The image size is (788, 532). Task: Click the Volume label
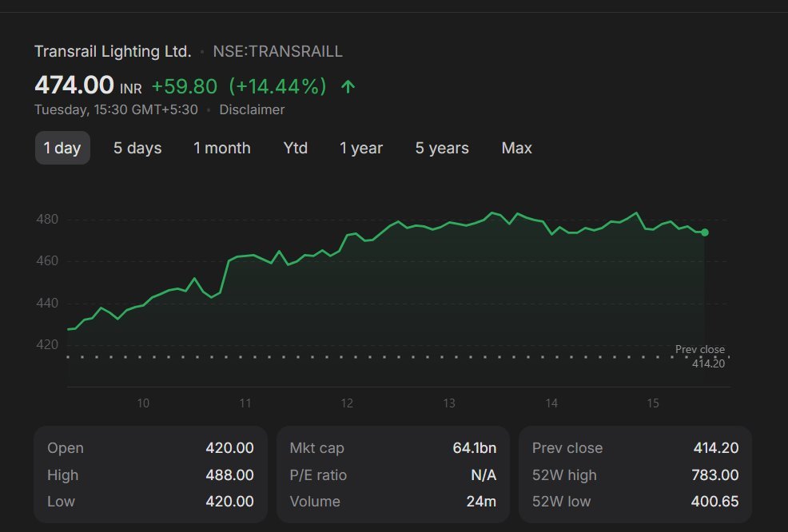315,502
